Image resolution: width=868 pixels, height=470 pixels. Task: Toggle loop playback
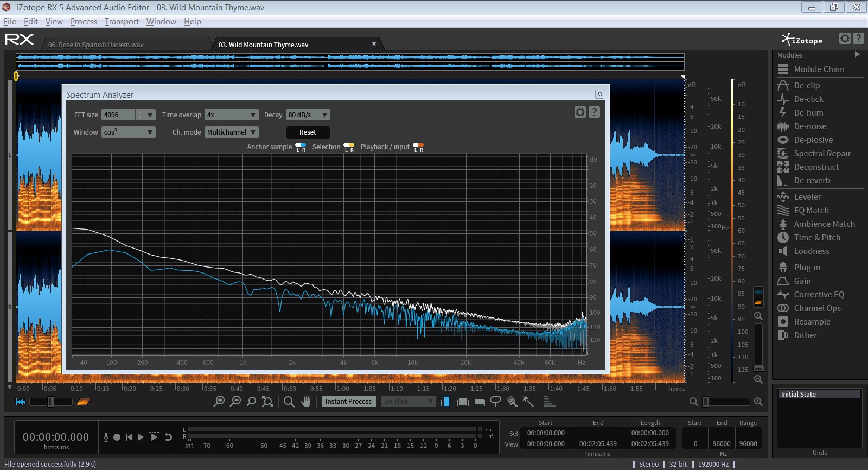[x=169, y=437]
